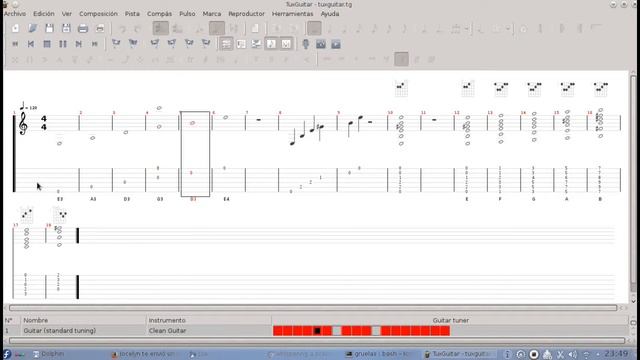The image size is (640, 360).
Task: Show the fretboard via toolbar icon
Action: (306, 44)
